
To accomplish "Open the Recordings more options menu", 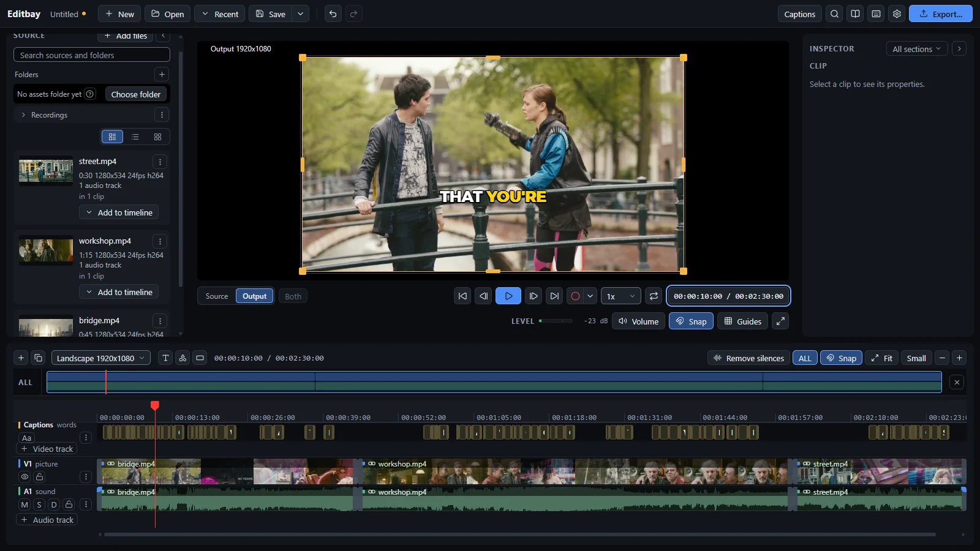I will (162, 115).
